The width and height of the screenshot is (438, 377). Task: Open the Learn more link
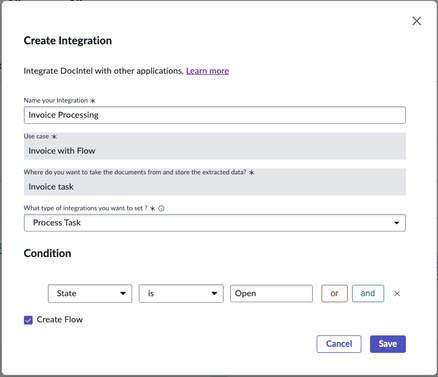click(x=207, y=71)
